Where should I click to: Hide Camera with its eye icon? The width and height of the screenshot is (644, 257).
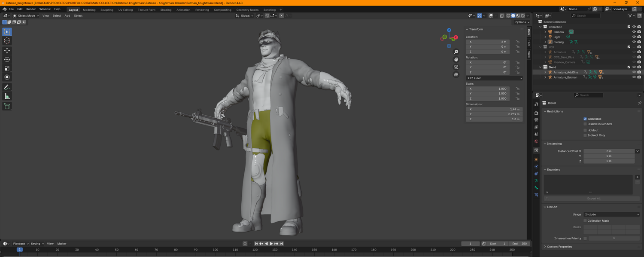pos(634,32)
